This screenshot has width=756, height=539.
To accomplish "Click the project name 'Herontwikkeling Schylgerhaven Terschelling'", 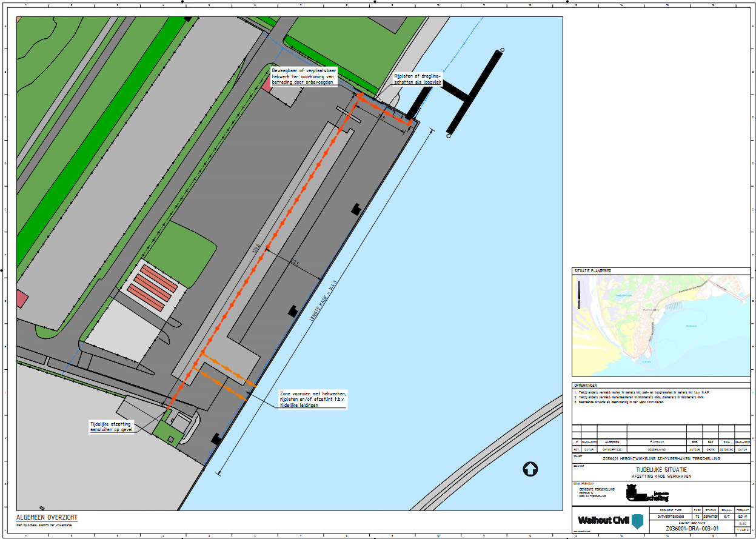I will tap(661, 459).
